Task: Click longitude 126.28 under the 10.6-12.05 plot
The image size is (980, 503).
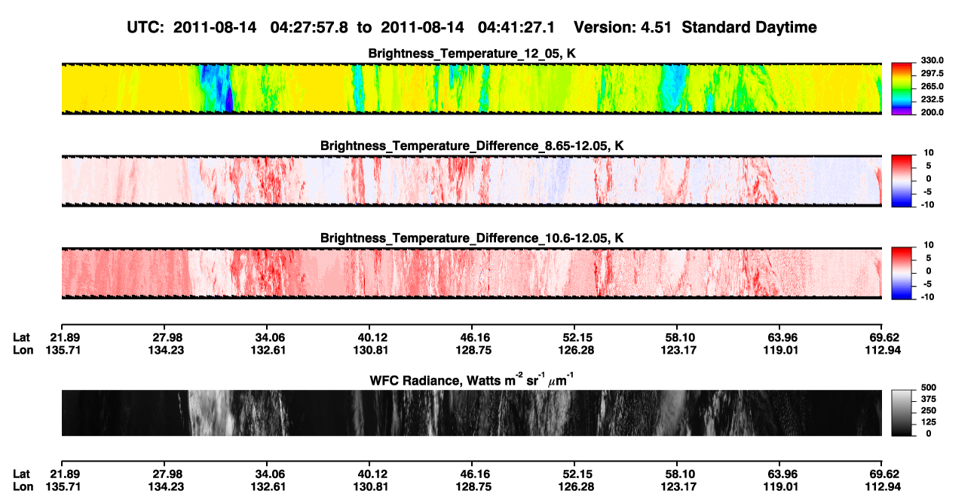Action: (574, 349)
